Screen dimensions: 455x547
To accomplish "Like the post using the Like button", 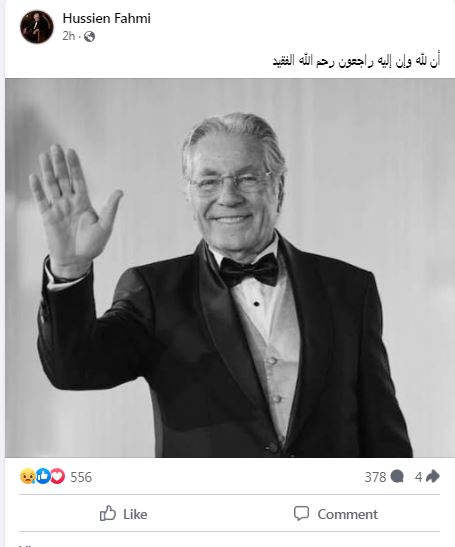I will pos(123,514).
